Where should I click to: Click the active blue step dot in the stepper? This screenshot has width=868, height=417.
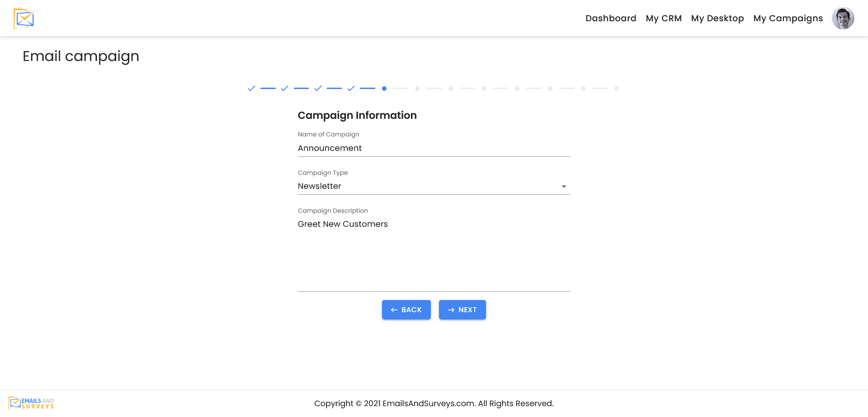384,89
